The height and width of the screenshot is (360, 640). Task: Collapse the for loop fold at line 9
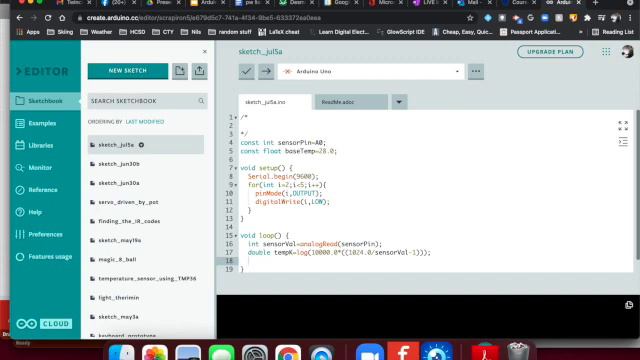236,185
